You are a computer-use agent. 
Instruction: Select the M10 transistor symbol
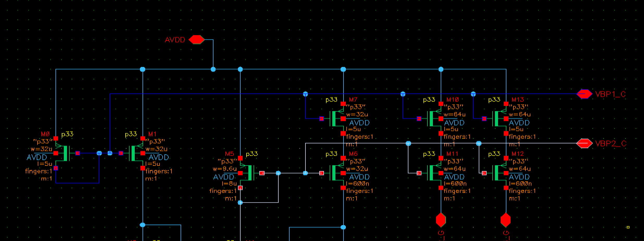[x=432, y=119]
